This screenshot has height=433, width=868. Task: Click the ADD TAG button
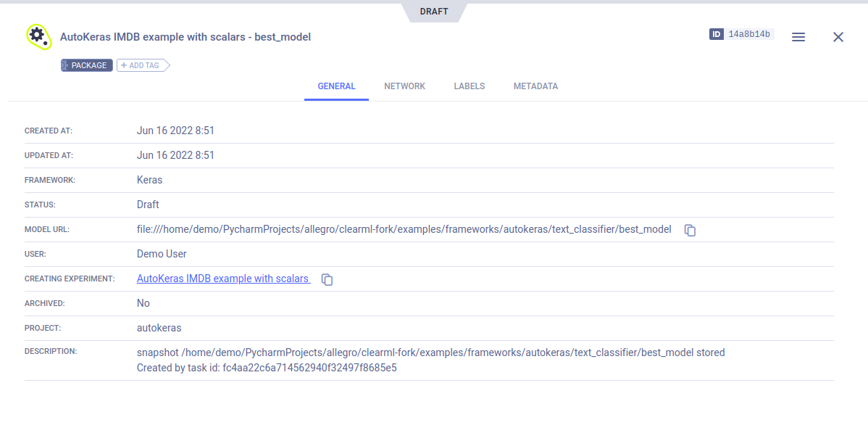[x=142, y=65]
